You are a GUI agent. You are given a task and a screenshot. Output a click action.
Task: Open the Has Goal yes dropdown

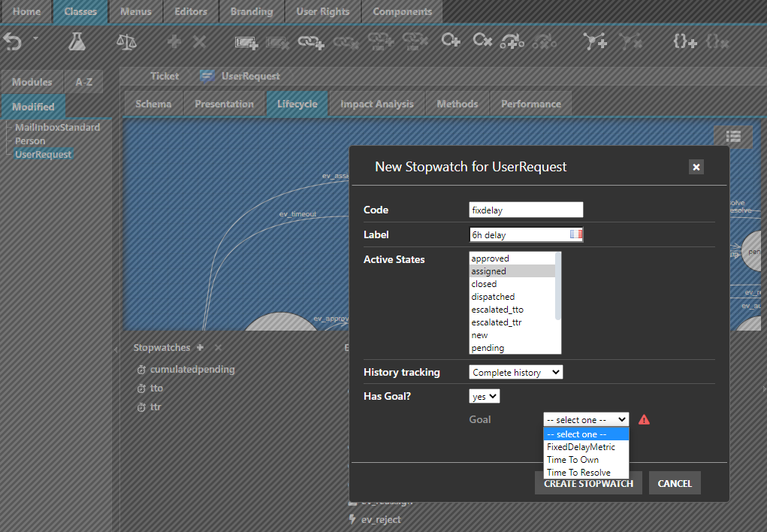(x=484, y=396)
